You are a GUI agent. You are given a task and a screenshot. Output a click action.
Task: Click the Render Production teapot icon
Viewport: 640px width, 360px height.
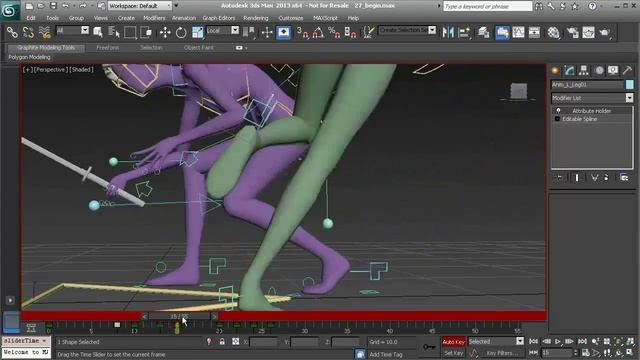point(605,32)
